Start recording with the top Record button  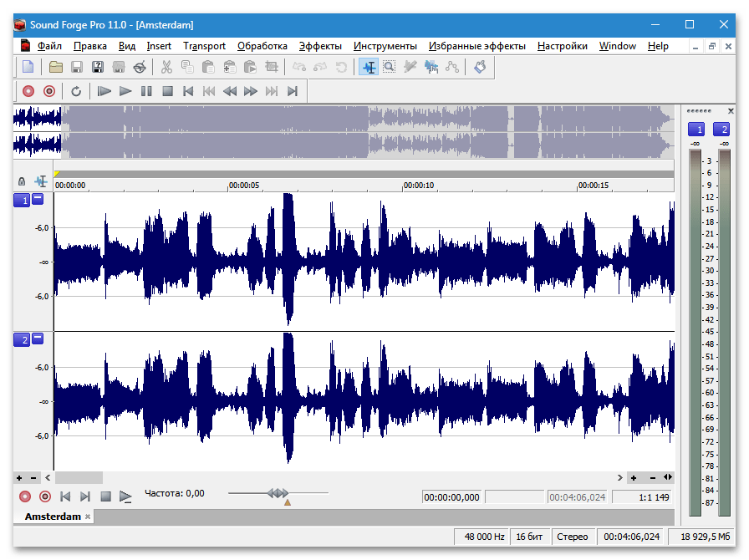pos(28,91)
